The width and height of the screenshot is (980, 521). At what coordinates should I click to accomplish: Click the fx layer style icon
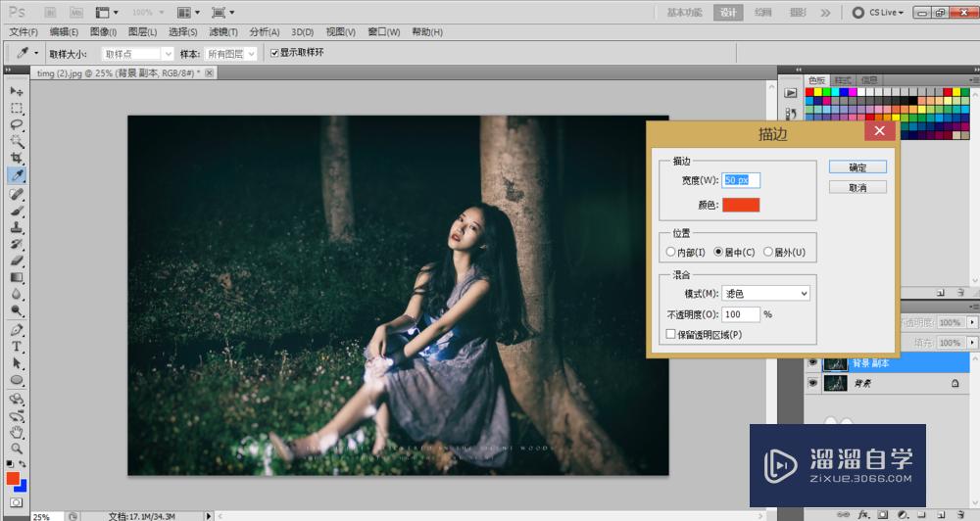(x=864, y=513)
